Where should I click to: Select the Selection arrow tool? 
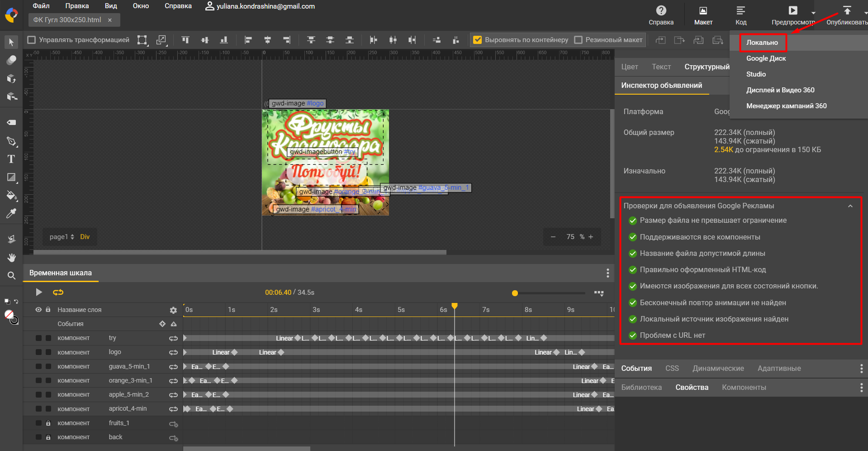pyautogui.click(x=11, y=42)
